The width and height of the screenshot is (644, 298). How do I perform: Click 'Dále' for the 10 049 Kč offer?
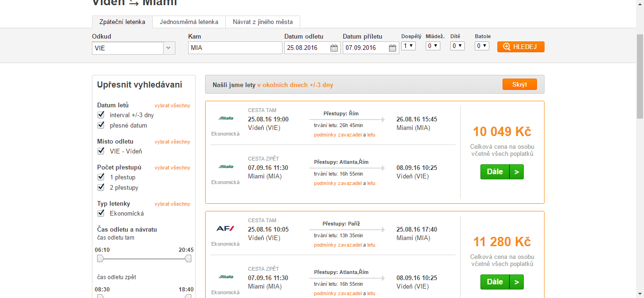pos(502,172)
